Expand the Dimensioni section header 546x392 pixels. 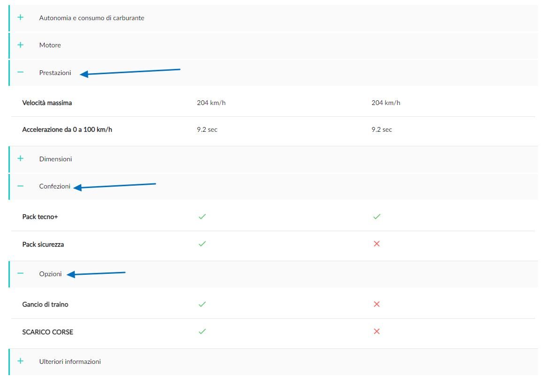click(273, 159)
